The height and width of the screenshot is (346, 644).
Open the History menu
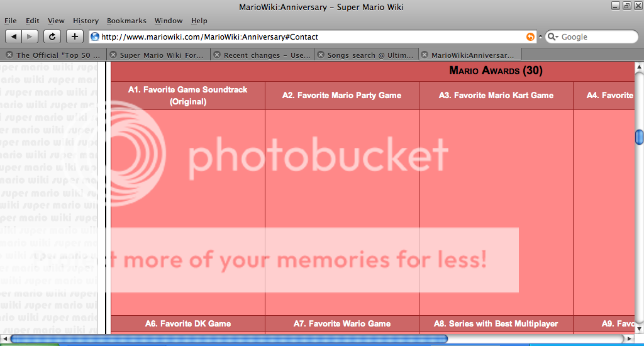(x=86, y=21)
